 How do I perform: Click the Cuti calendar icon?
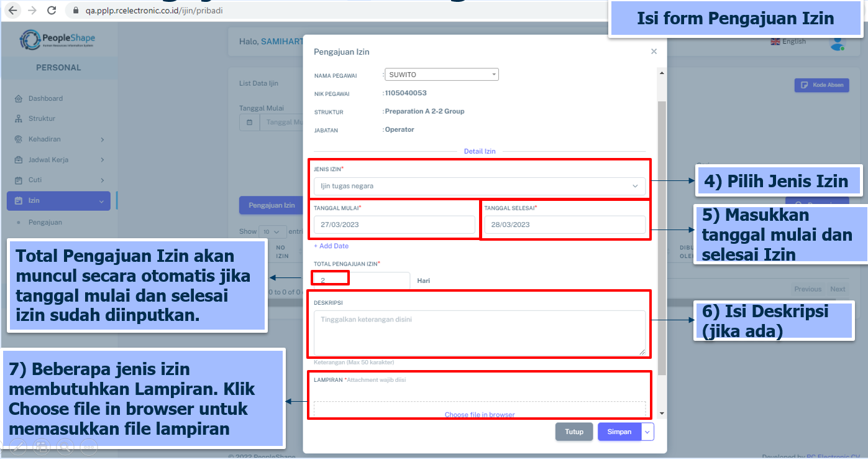[x=19, y=180]
